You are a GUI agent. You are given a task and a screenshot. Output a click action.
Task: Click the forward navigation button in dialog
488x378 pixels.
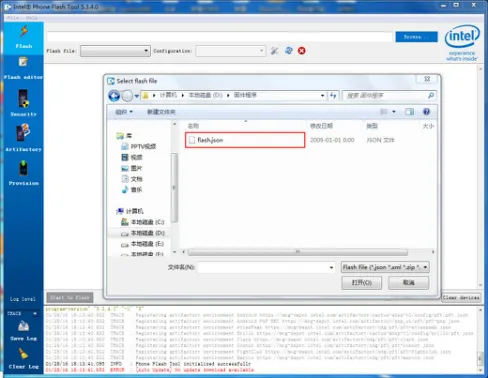pyautogui.click(x=127, y=96)
